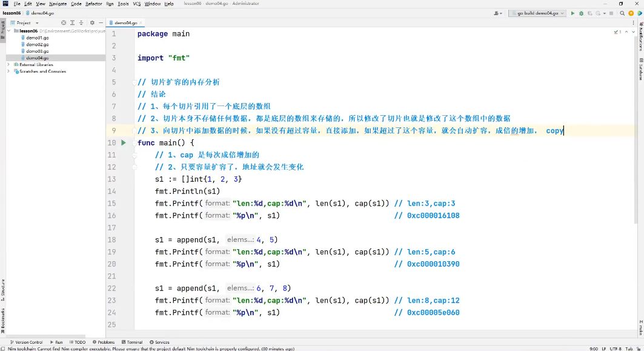This screenshot has height=351, width=644.
Task: Open the VCS menu
Action: coord(137,4)
